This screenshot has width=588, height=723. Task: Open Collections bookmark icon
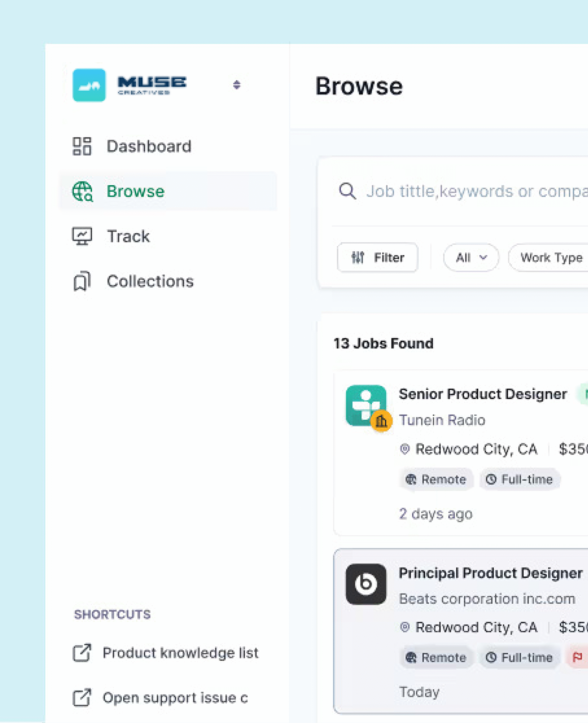(x=82, y=281)
